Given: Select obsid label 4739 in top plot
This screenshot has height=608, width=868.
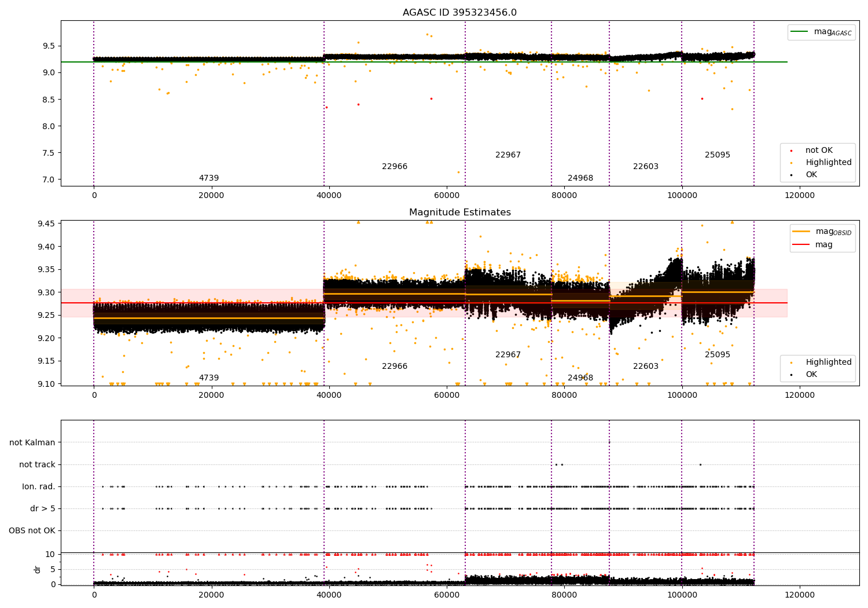Looking at the screenshot, I should point(209,178).
